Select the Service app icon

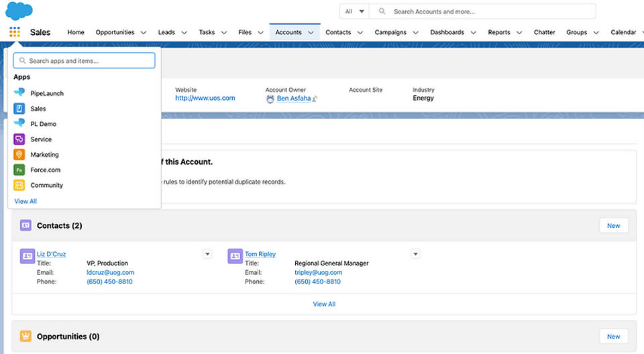(19, 139)
